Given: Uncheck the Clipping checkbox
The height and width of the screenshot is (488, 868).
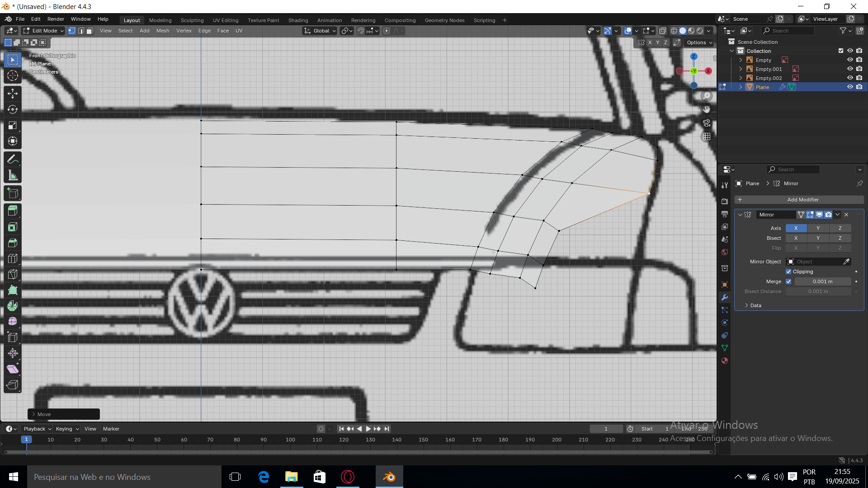Looking at the screenshot, I should pos(788,272).
